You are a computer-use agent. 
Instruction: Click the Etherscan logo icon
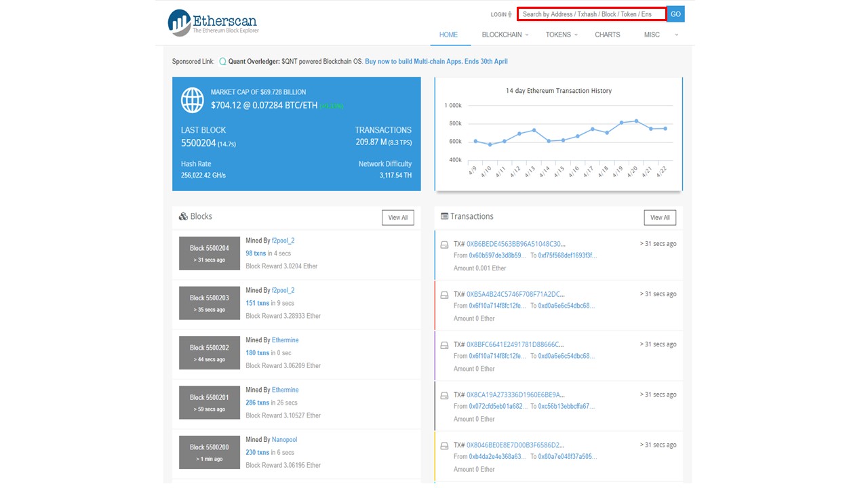click(x=180, y=22)
